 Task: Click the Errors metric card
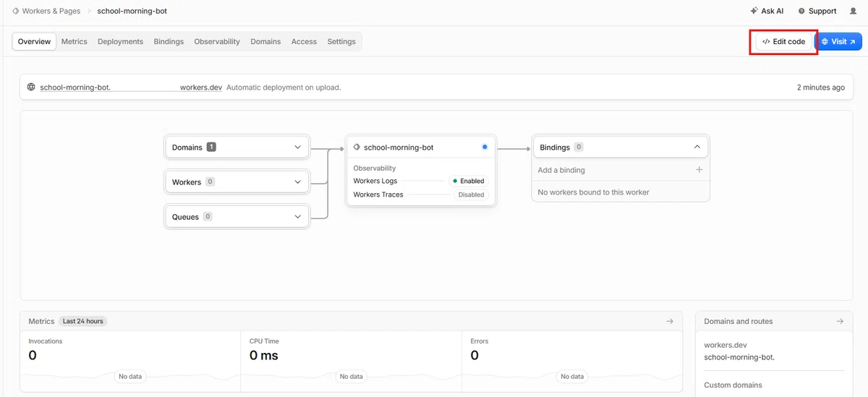point(572,362)
